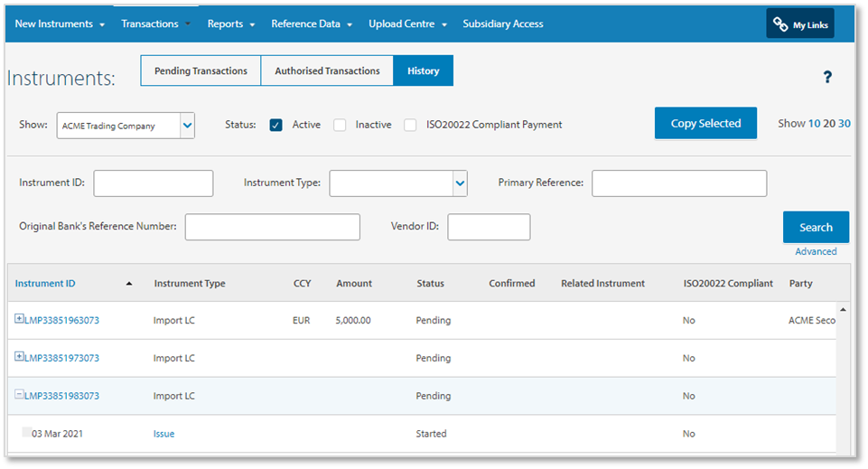Uncheck the Active status checkbox

[x=276, y=125]
